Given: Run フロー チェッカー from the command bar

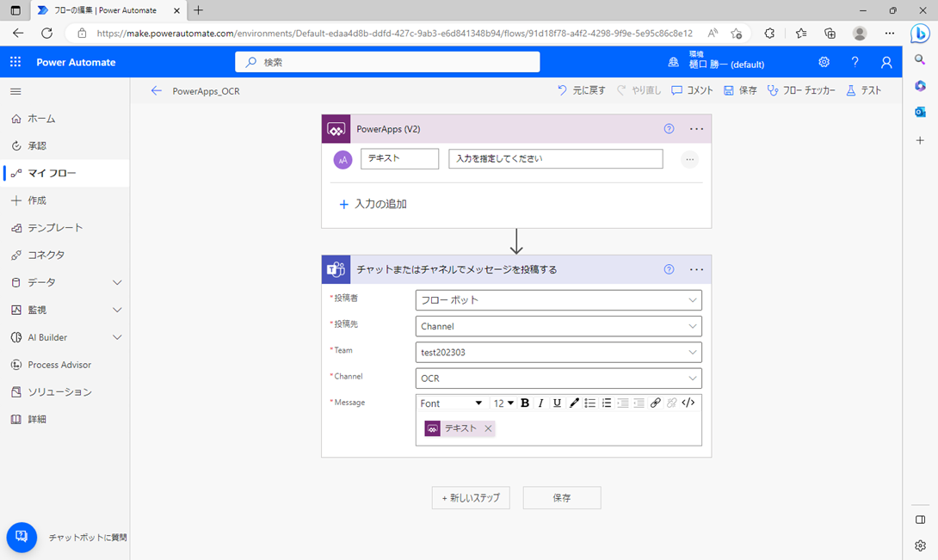Looking at the screenshot, I should [x=802, y=90].
